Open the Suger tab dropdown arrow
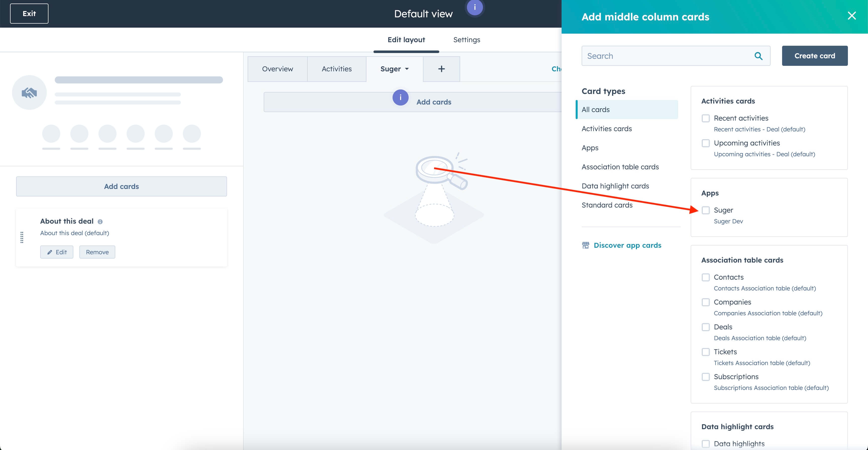 click(x=407, y=69)
